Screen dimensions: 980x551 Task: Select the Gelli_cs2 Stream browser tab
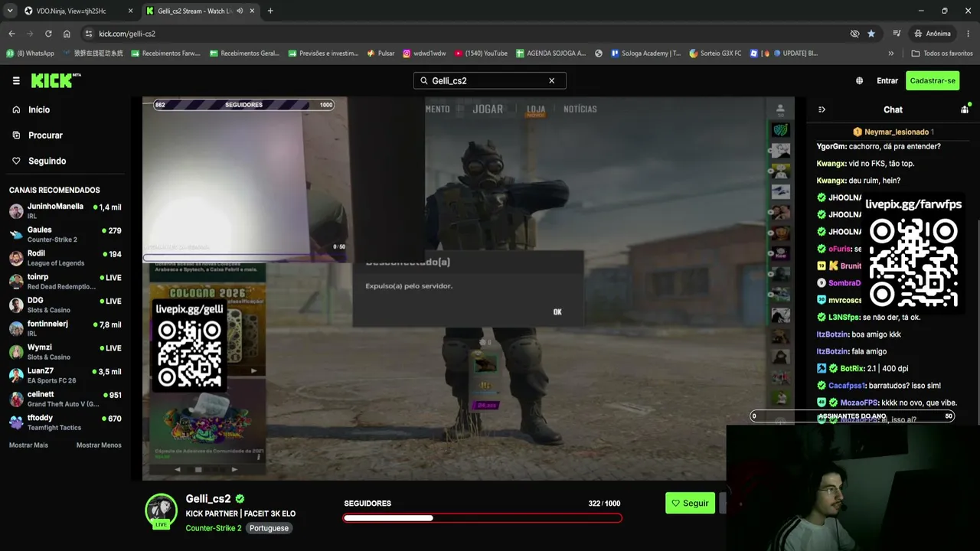point(201,11)
